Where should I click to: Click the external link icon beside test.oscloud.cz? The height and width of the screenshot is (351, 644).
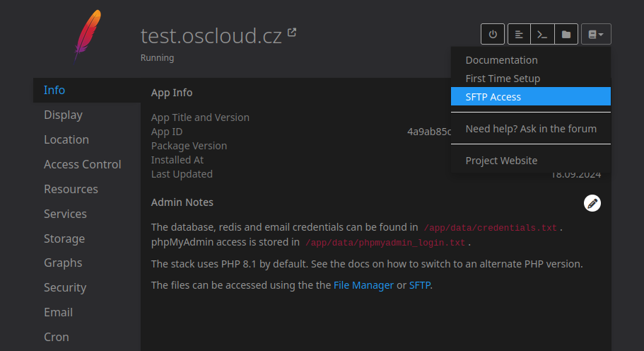pyautogui.click(x=291, y=33)
